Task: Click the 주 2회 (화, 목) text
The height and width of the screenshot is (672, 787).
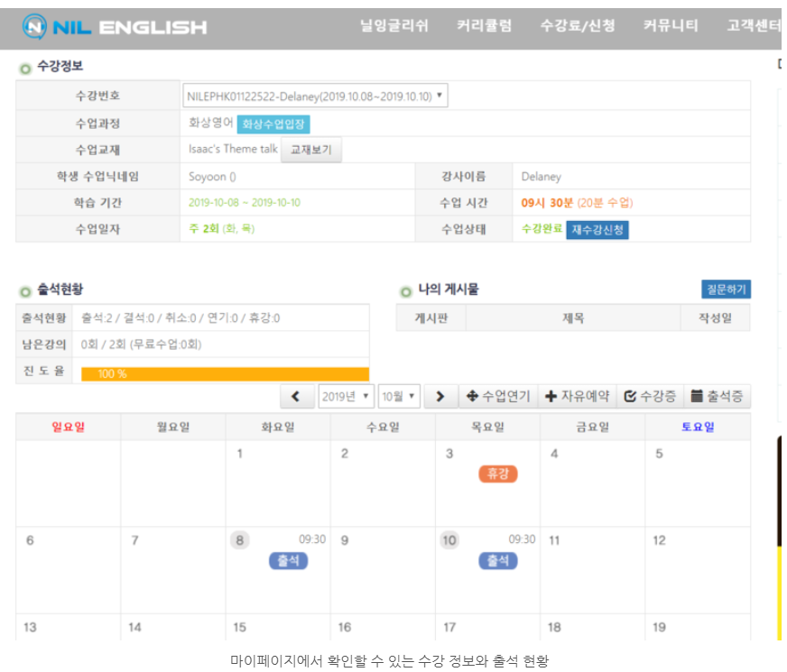Action: (x=221, y=229)
